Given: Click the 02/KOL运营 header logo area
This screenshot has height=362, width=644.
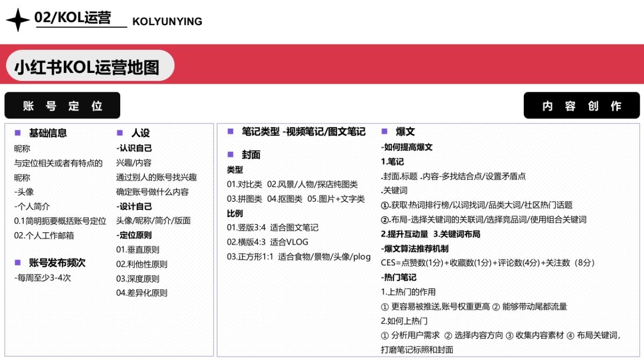Looking at the screenshot, I should 73,17.
